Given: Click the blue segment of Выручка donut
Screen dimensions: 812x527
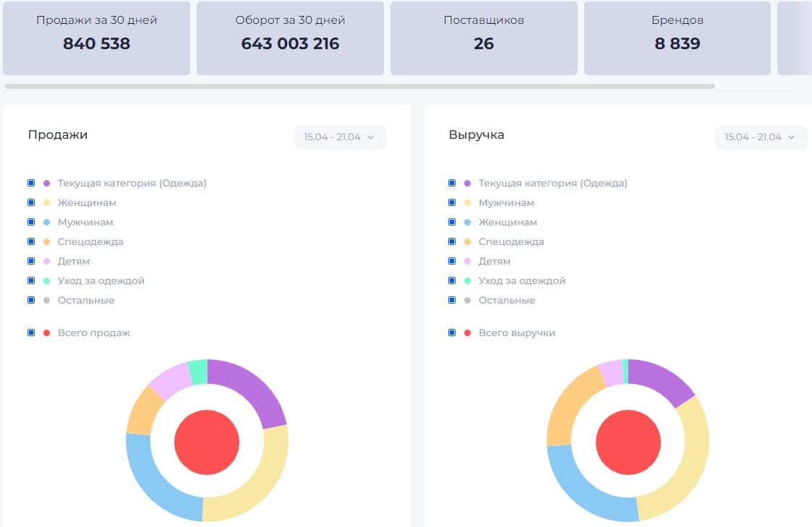Looking at the screenshot, I should coord(582,491).
